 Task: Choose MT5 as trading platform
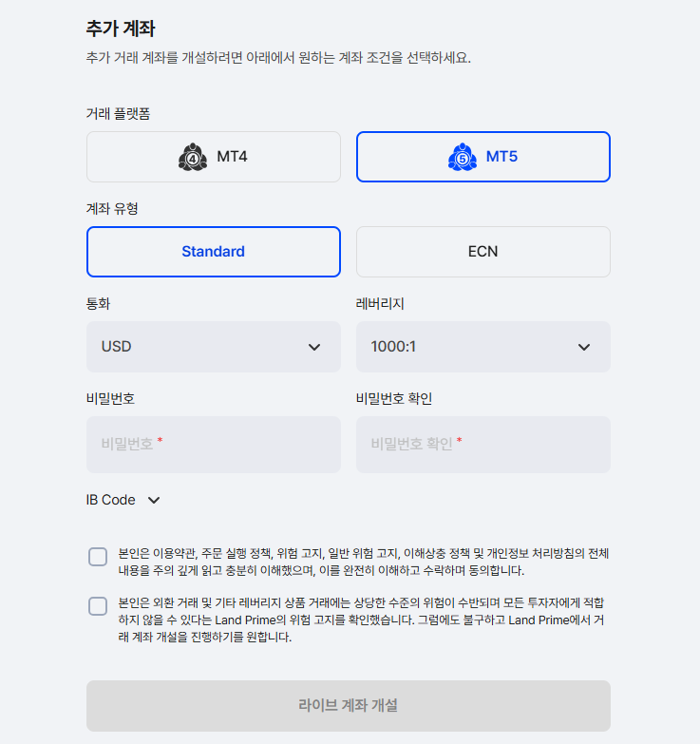pyautogui.click(x=483, y=157)
